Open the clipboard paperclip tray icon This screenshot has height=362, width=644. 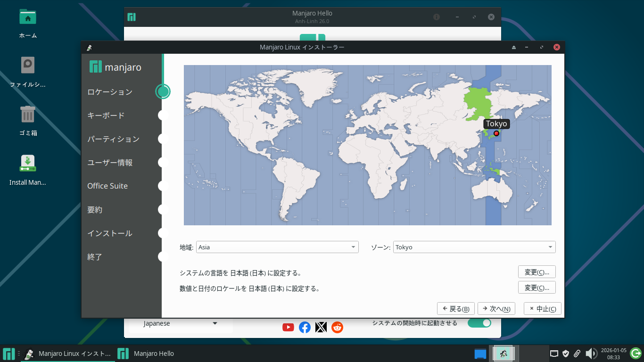(x=577, y=354)
